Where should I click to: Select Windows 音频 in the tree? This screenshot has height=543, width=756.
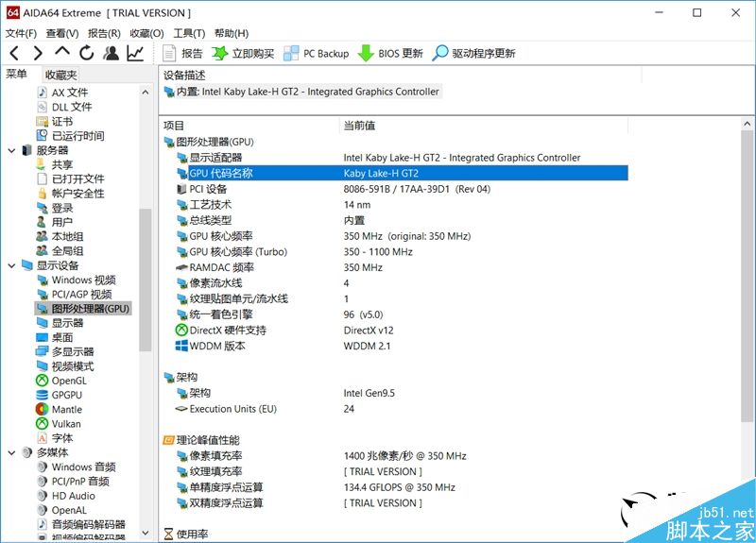click(x=77, y=467)
